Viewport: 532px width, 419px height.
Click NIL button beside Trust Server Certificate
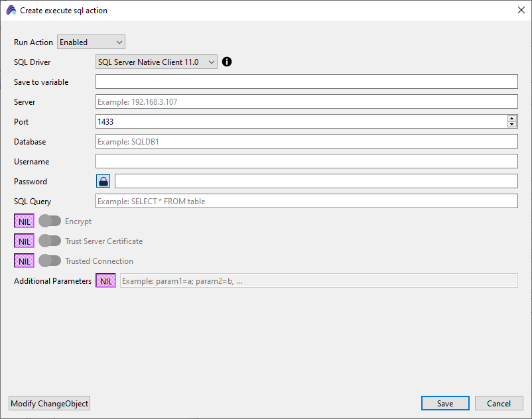pos(25,241)
